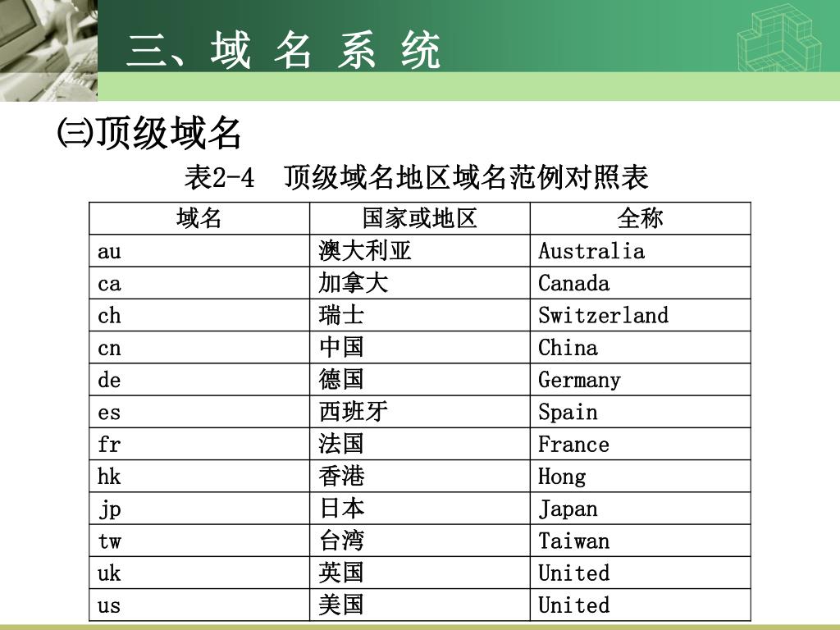The width and height of the screenshot is (840, 630).
Task: Click the cell Australia
Action: (640, 251)
